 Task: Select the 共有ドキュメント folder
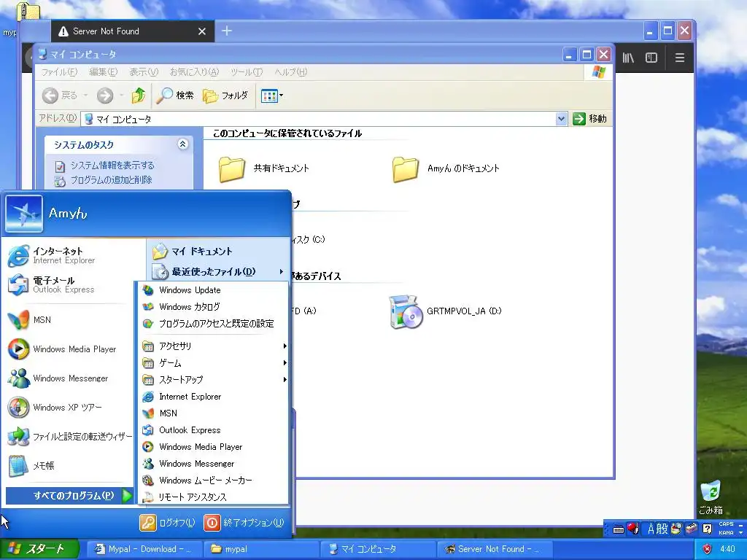click(263, 168)
